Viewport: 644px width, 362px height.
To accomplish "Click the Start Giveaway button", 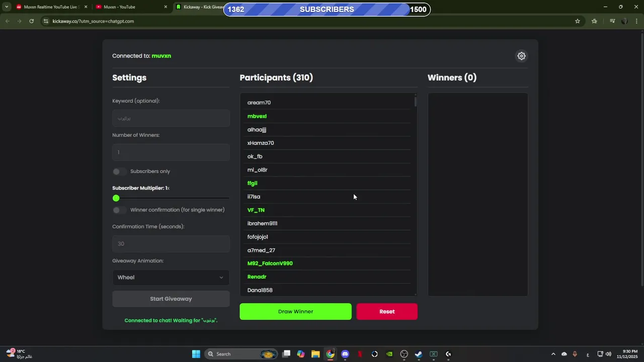I will [171, 299].
